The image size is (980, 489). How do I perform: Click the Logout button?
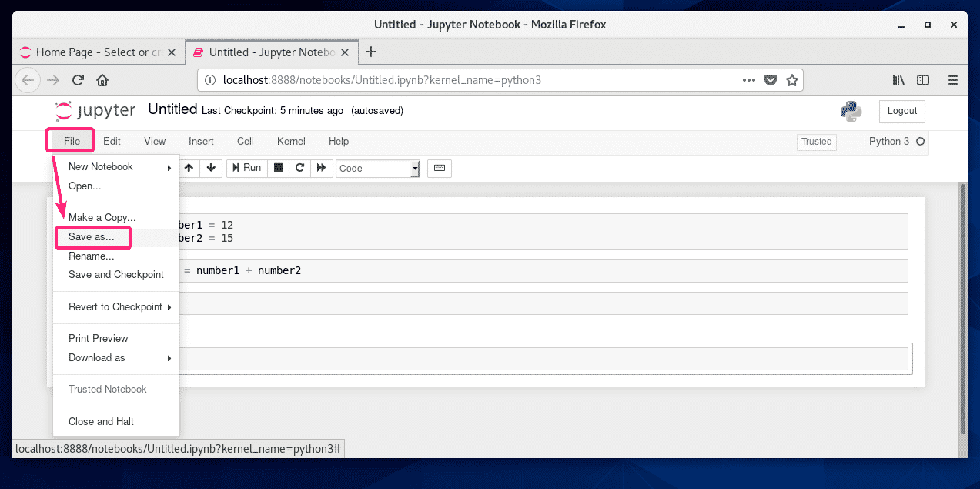pos(901,111)
